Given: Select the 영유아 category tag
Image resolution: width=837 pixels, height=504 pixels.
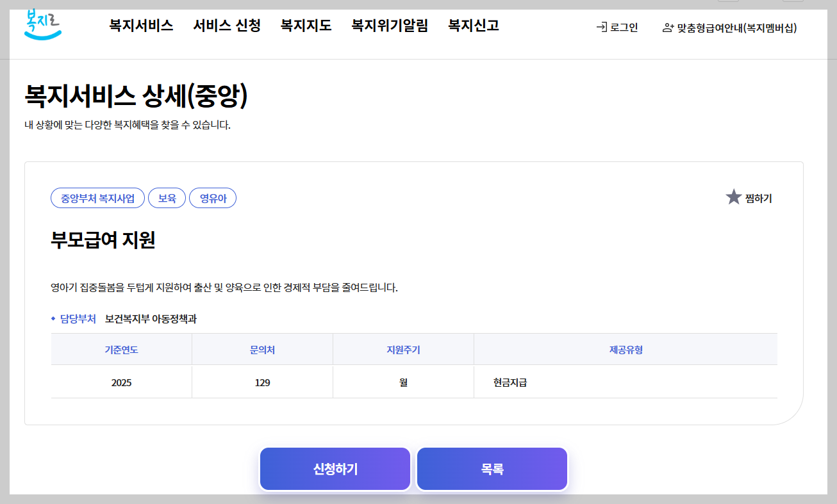Looking at the screenshot, I should tap(213, 198).
